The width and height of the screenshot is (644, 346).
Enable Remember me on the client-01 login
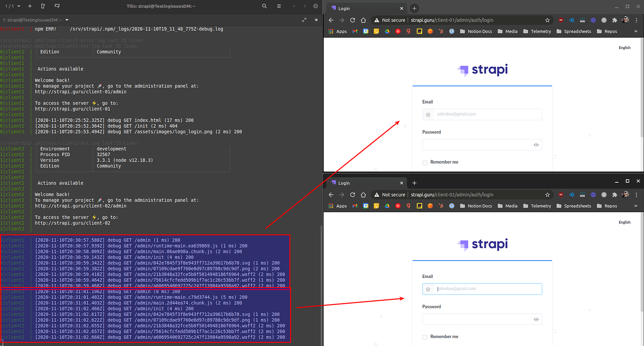(x=425, y=162)
